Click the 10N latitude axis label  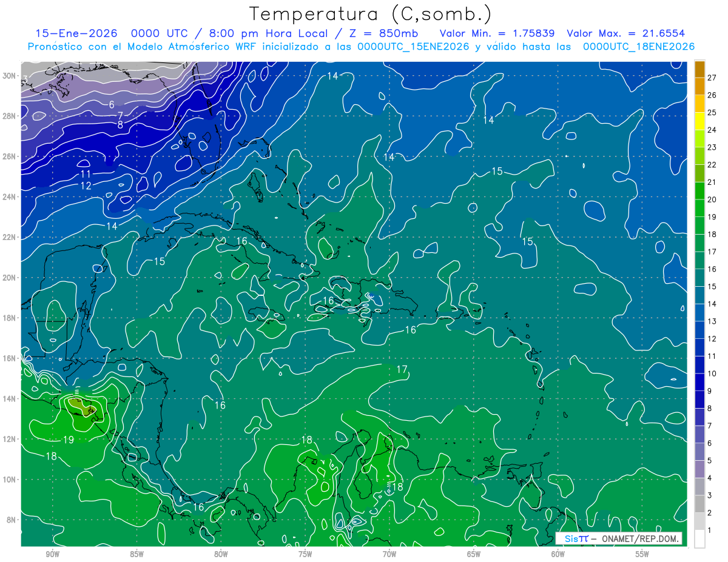point(9,479)
